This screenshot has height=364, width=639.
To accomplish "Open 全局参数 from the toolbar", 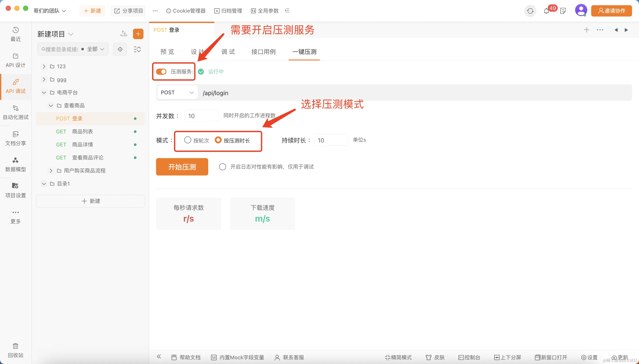I will 265,11.
